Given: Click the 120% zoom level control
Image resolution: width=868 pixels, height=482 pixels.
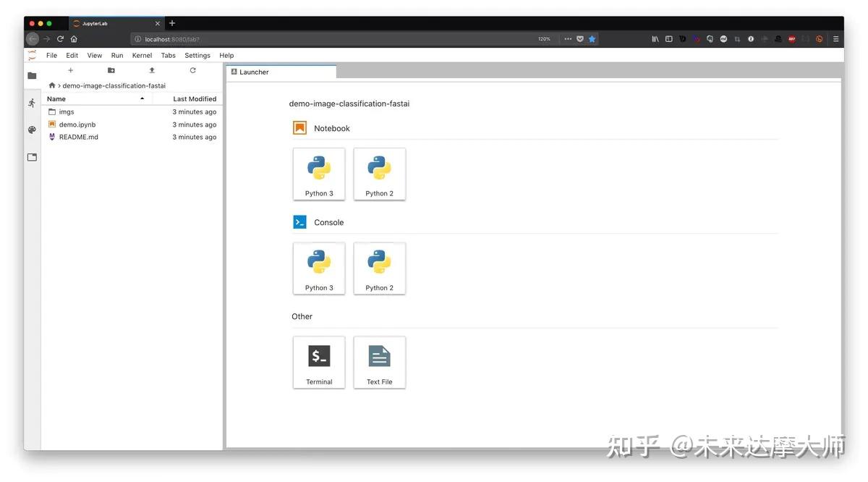Looking at the screenshot, I should tap(544, 38).
